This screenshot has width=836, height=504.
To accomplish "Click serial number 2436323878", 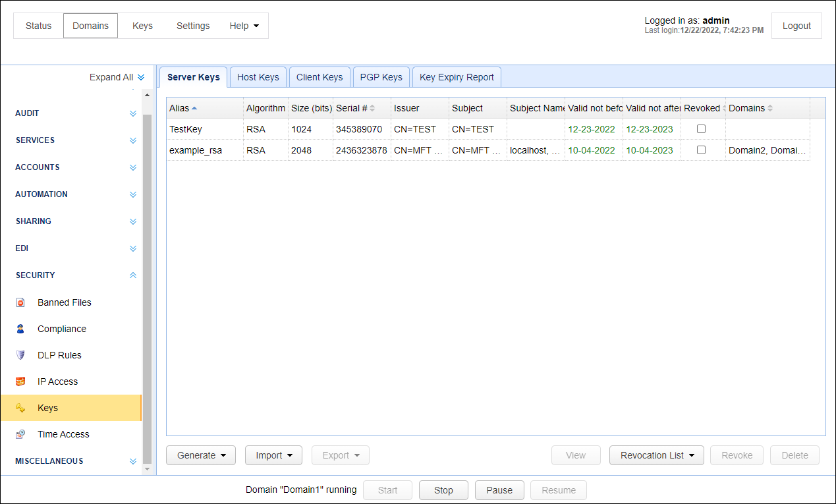I will 362,150.
